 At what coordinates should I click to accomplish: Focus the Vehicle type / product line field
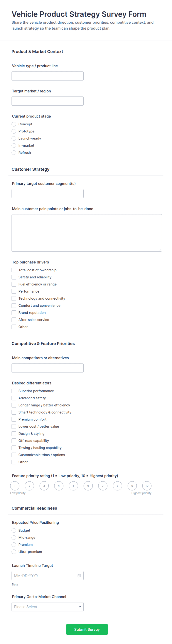point(48,76)
